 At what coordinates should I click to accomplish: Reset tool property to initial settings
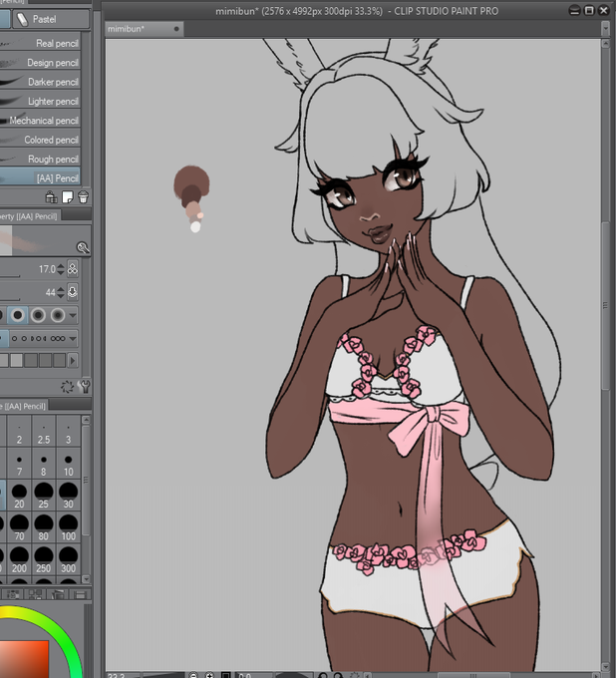67,386
